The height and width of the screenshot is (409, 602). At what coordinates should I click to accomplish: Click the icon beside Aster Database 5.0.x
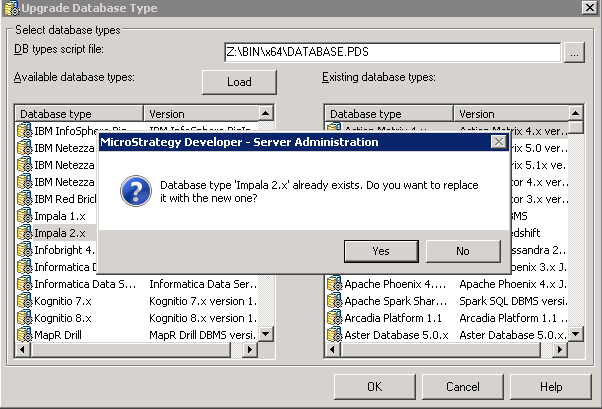(334, 334)
